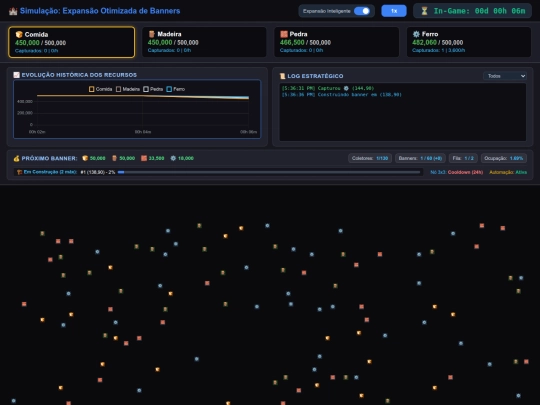
Task: Select the Comida resource card
Action: click(72, 42)
